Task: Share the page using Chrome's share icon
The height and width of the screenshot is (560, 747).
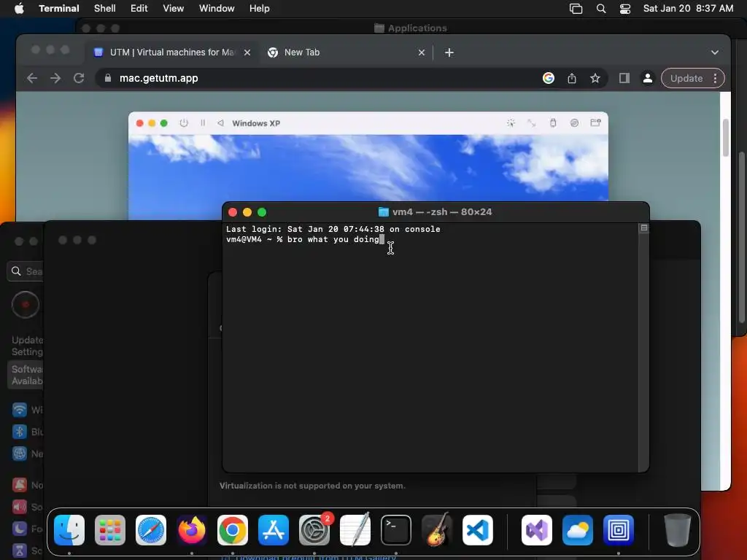Action: tap(572, 78)
